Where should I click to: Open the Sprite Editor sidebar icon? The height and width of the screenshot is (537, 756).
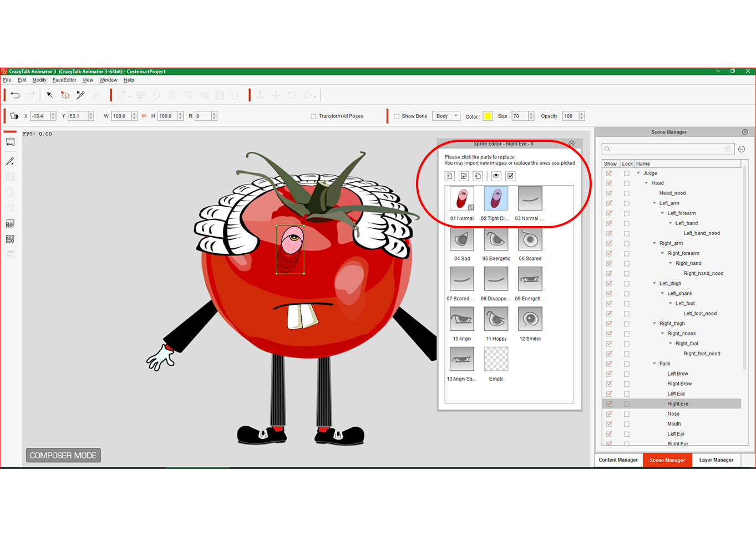(10, 224)
